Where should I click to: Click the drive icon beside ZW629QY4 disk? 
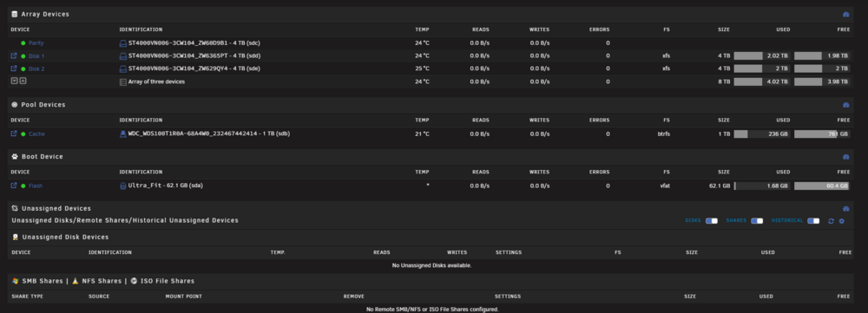[x=123, y=68]
